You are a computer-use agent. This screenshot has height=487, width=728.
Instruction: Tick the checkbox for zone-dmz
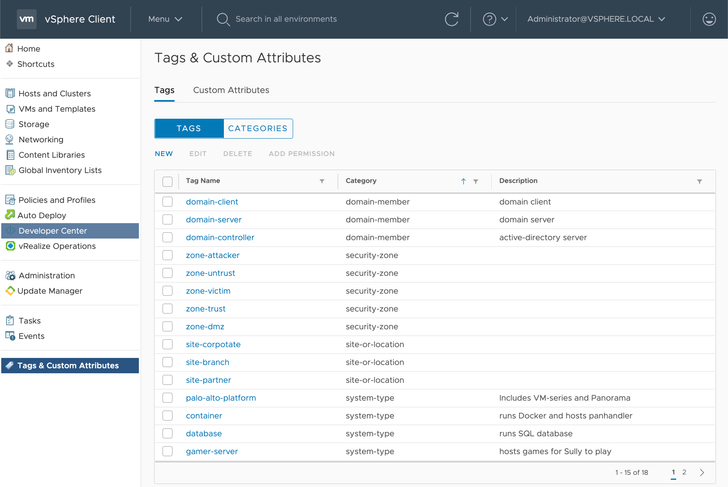pyautogui.click(x=167, y=327)
